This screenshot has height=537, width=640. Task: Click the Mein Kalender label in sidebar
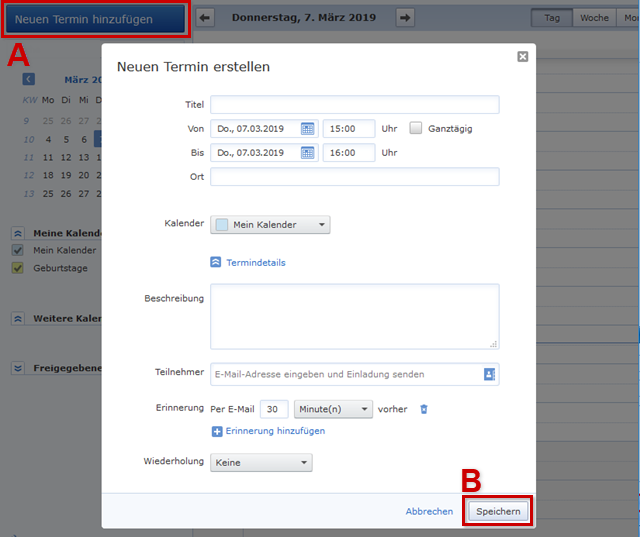[64, 250]
